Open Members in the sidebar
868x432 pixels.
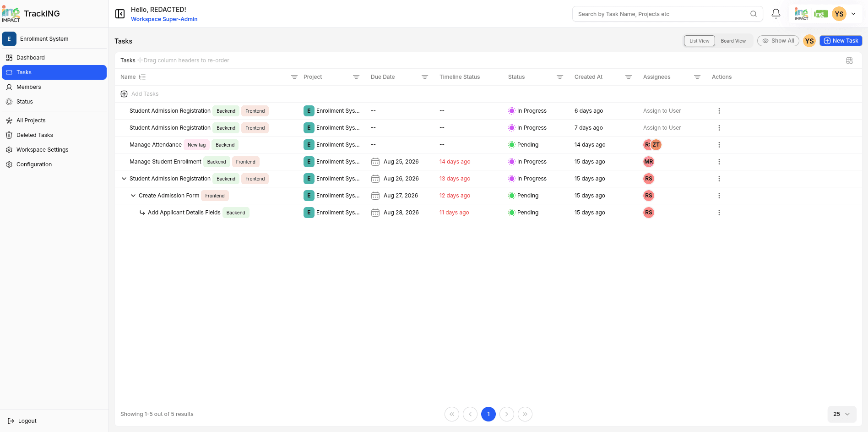tap(54, 87)
